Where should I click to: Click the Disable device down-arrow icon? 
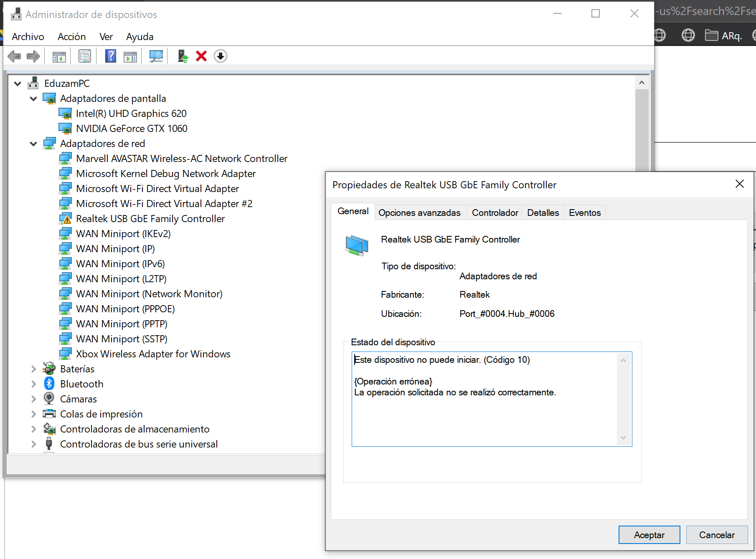[x=220, y=56]
